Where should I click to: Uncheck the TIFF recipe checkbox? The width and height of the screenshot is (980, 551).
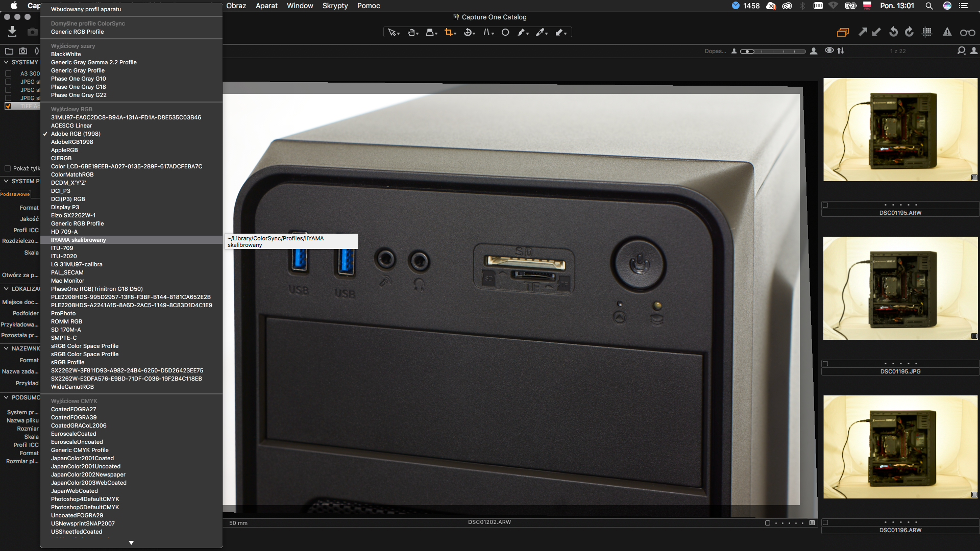point(8,106)
